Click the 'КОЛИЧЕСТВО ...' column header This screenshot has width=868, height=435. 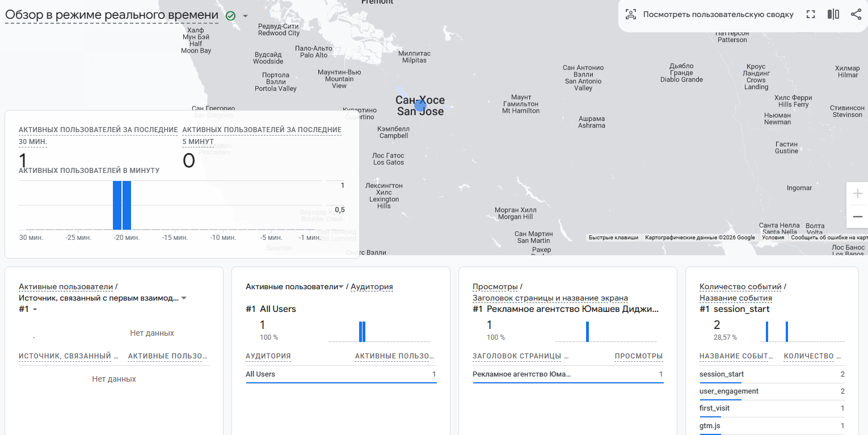coord(813,356)
